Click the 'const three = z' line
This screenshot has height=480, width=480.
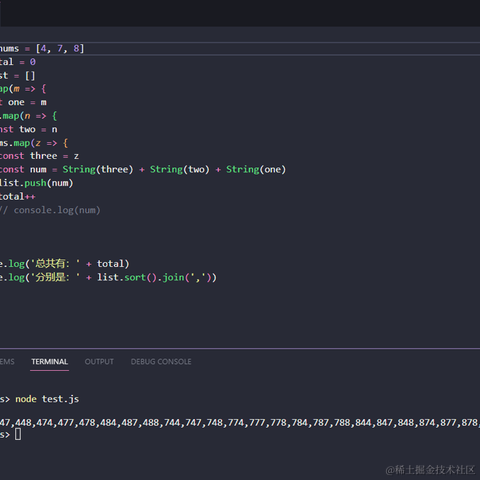click(x=39, y=156)
